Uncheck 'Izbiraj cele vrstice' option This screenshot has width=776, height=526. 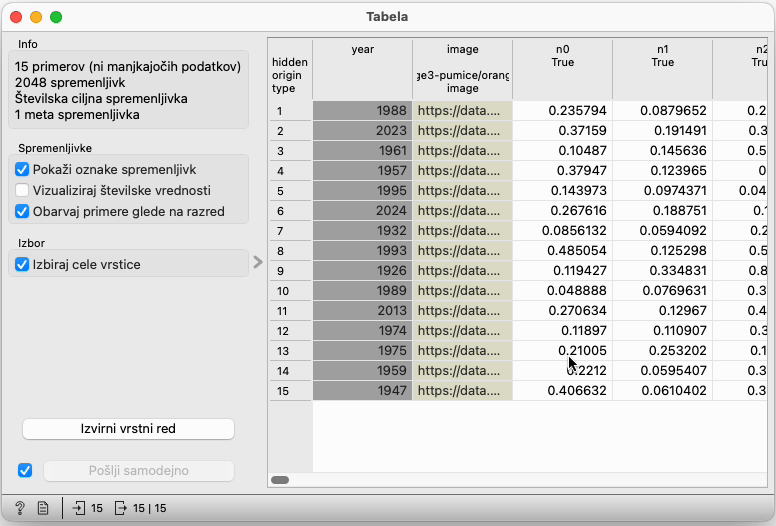click(x=23, y=264)
